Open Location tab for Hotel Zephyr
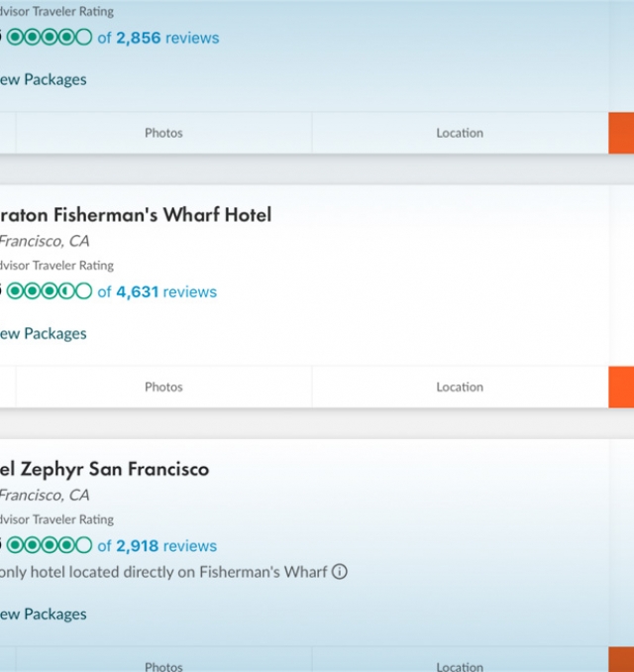634x672 pixels. pos(460,660)
